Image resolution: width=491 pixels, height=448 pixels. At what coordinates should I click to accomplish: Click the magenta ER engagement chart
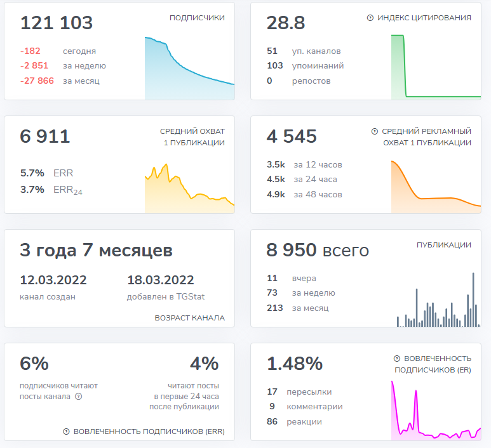coord(436,412)
